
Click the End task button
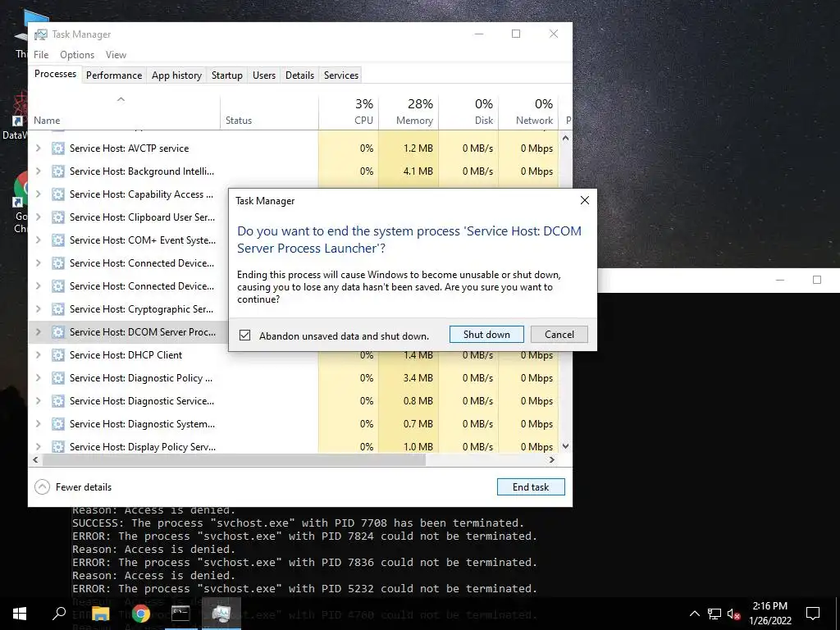coord(531,487)
